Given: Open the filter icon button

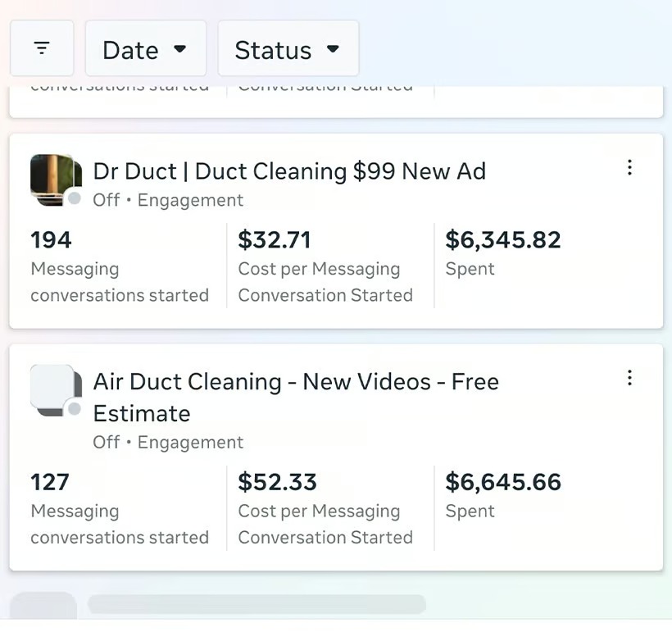Looking at the screenshot, I should pos(42,49).
